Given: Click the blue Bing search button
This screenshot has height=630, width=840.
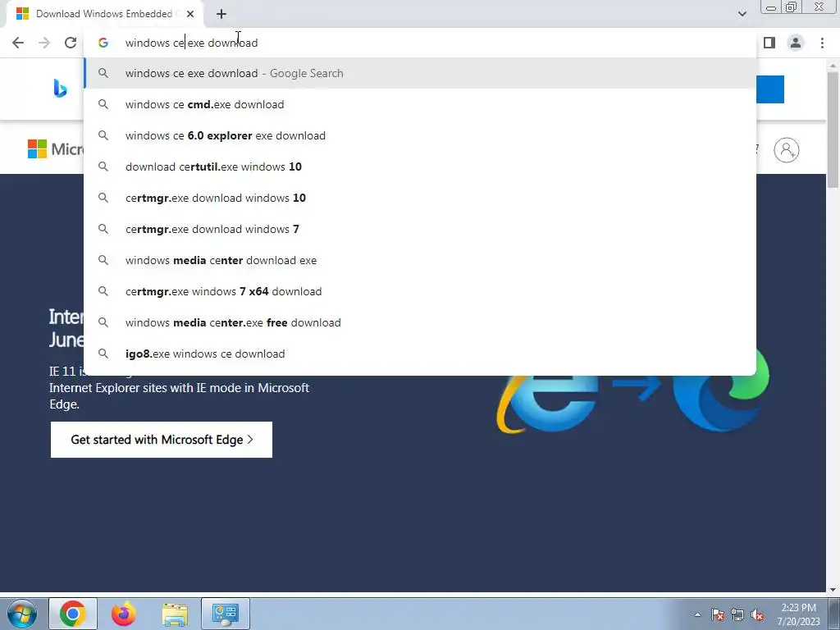Looking at the screenshot, I should pyautogui.click(x=770, y=89).
